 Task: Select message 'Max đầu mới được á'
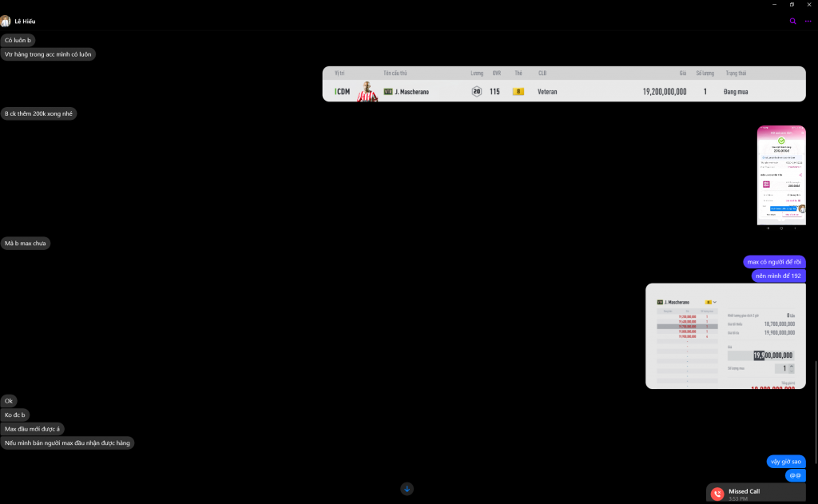32,429
